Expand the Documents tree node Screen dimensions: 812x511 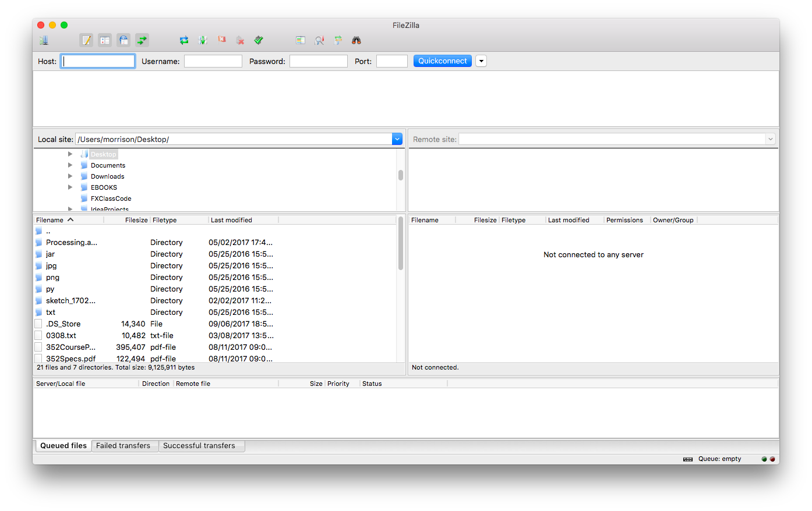(70, 165)
